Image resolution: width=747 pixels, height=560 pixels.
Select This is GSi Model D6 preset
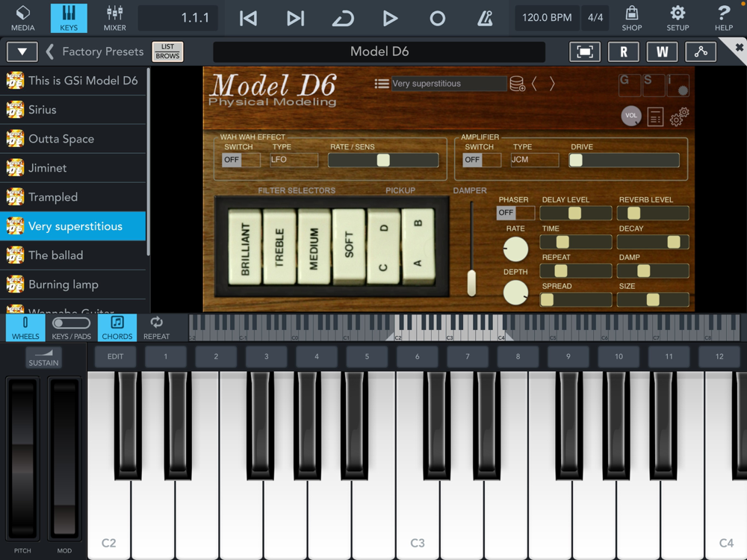pos(73,81)
